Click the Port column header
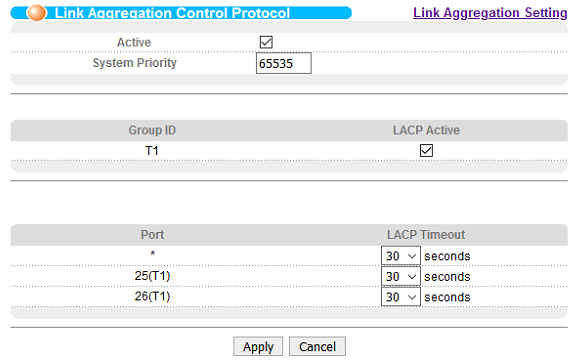The image size is (587, 362). pyautogui.click(x=152, y=235)
